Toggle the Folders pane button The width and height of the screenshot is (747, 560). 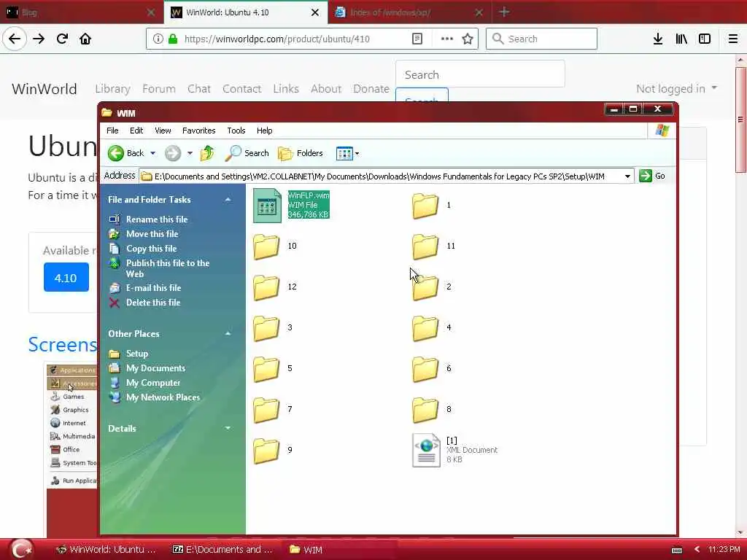[301, 153]
